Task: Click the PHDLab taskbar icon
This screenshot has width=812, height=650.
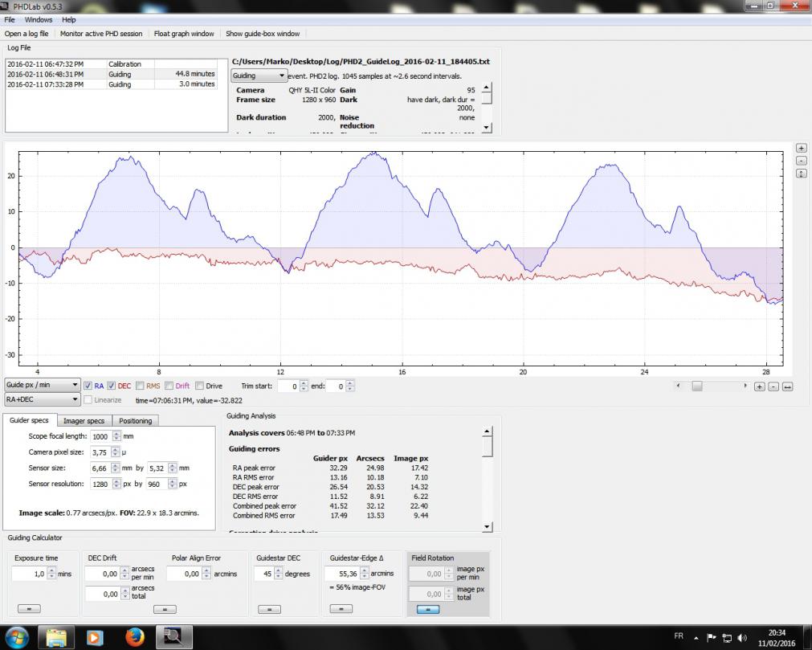Action: point(174,637)
